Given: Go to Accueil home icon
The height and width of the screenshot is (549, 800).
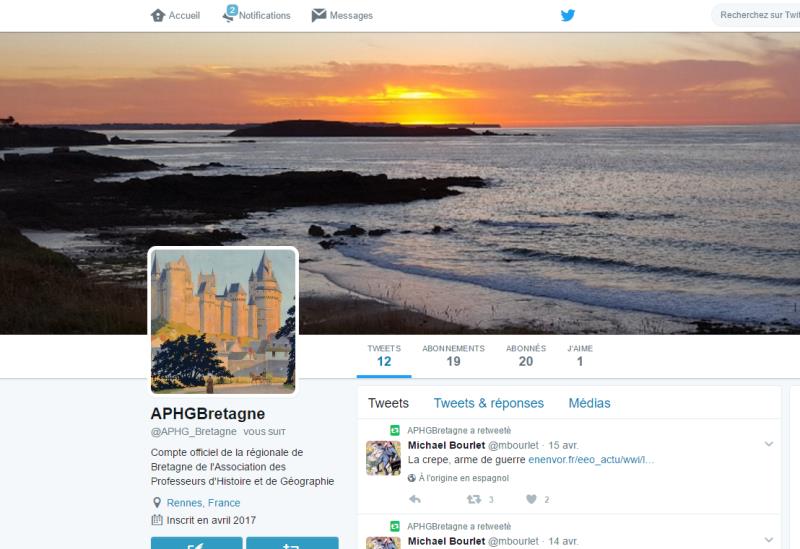Looking at the screenshot, I should click(x=157, y=15).
